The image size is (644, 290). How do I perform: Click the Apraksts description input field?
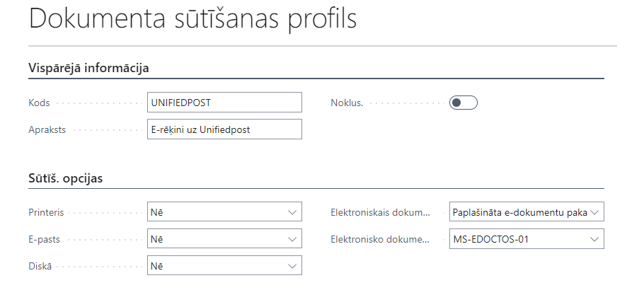224,129
